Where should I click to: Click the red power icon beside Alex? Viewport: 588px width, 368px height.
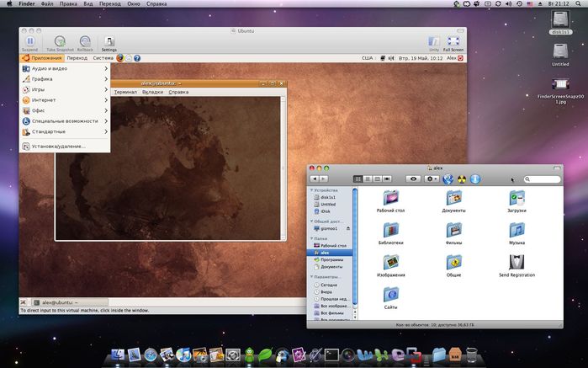click(x=460, y=58)
